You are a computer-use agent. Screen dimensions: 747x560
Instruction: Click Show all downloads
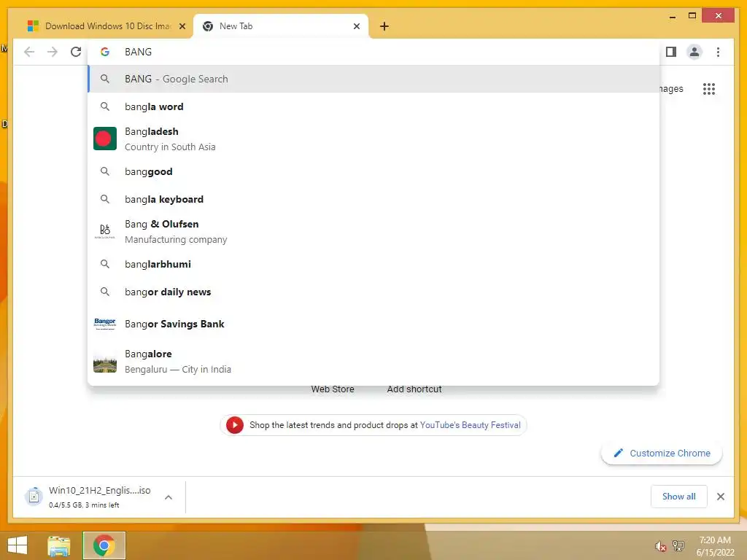point(678,496)
